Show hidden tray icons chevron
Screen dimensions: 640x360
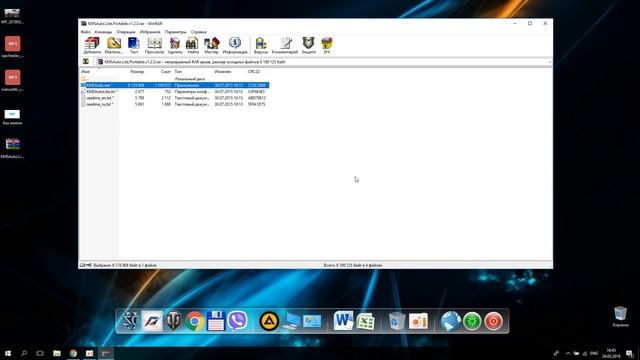[x=568, y=353]
